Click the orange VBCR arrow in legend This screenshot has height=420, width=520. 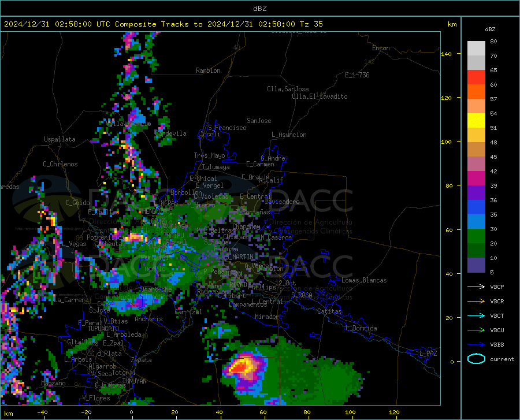(476, 302)
